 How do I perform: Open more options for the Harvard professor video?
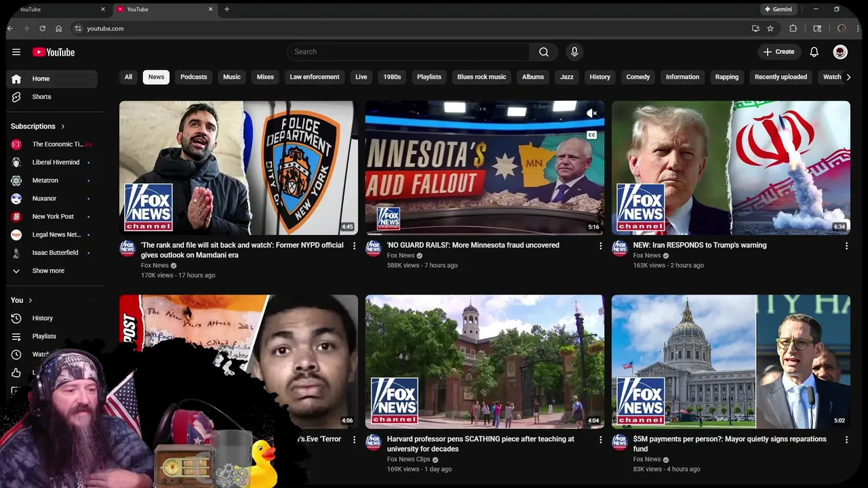(x=600, y=440)
